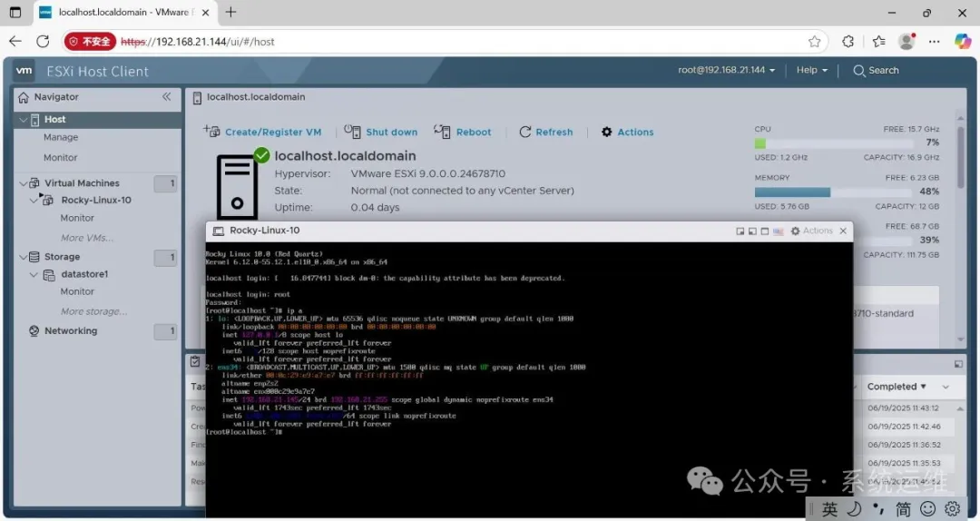Viewport: 980px width, 521px height.
Task: Click the Refresh circular arrow icon
Action: 525,132
